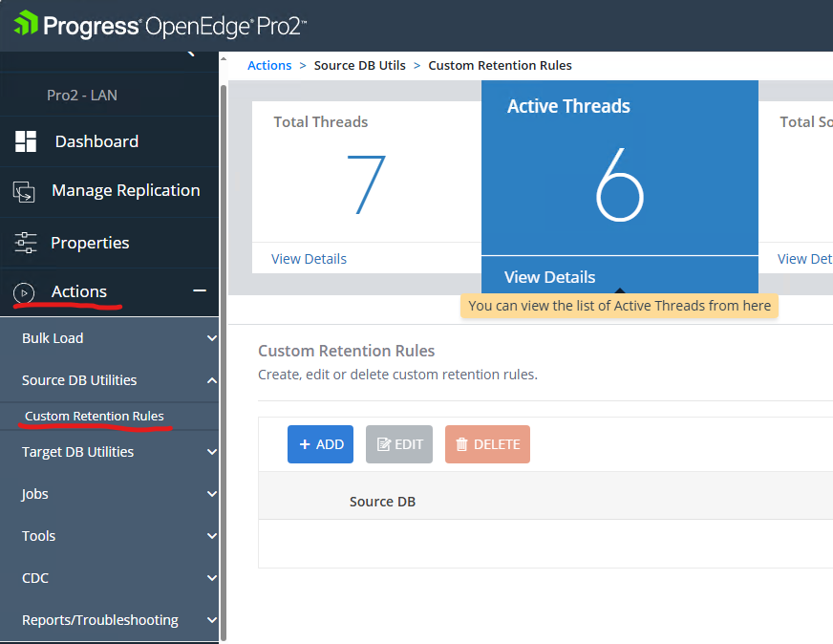This screenshot has height=644, width=833.
Task: Click the Total Threads count 7
Action: pos(366,185)
